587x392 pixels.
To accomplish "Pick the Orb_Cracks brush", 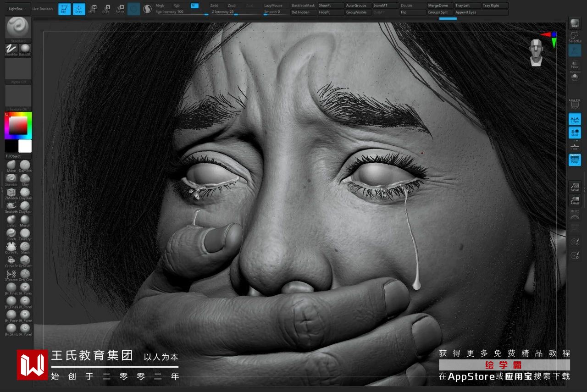I will (25, 275).
